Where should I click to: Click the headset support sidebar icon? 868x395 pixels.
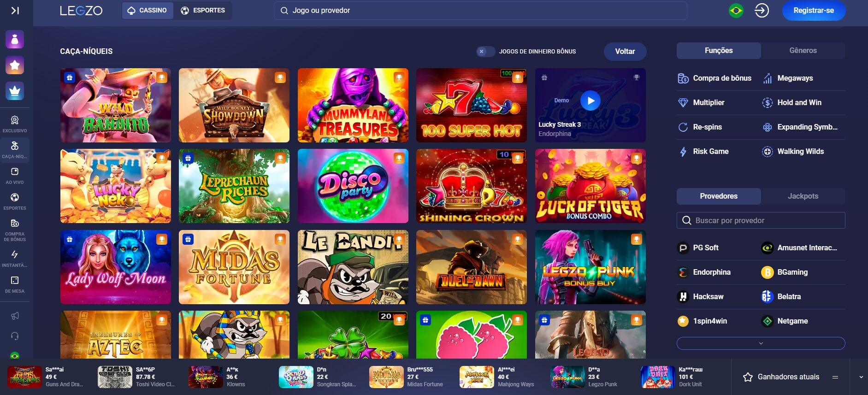(15, 336)
